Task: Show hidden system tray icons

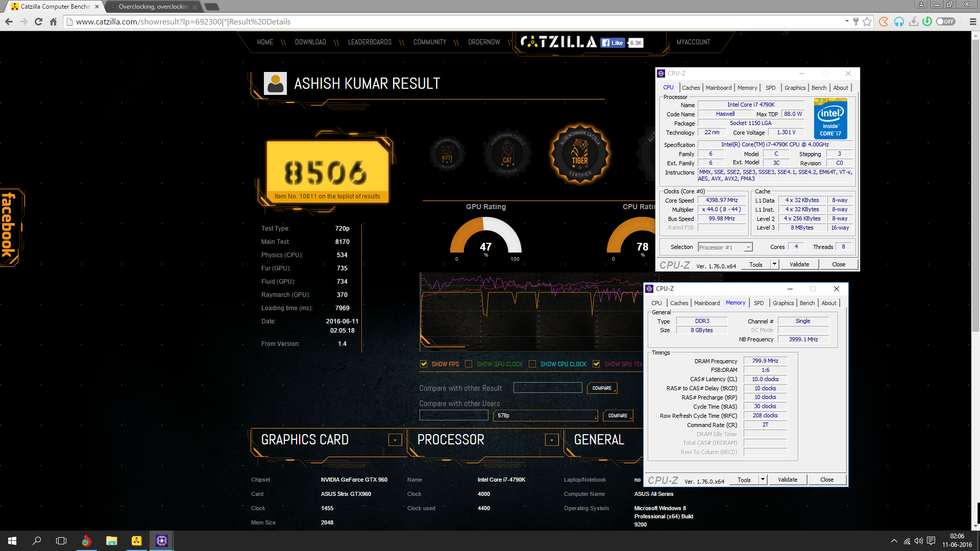Action: click(x=894, y=541)
